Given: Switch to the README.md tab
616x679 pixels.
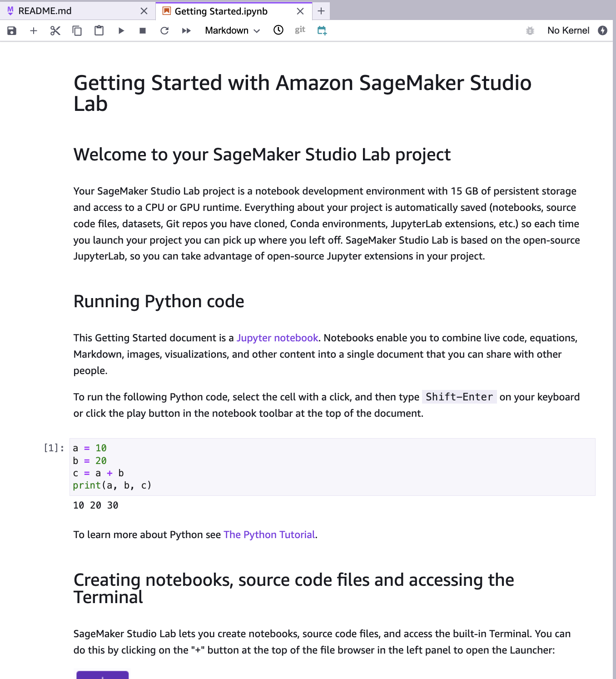Looking at the screenshot, I should coord(45,11).
